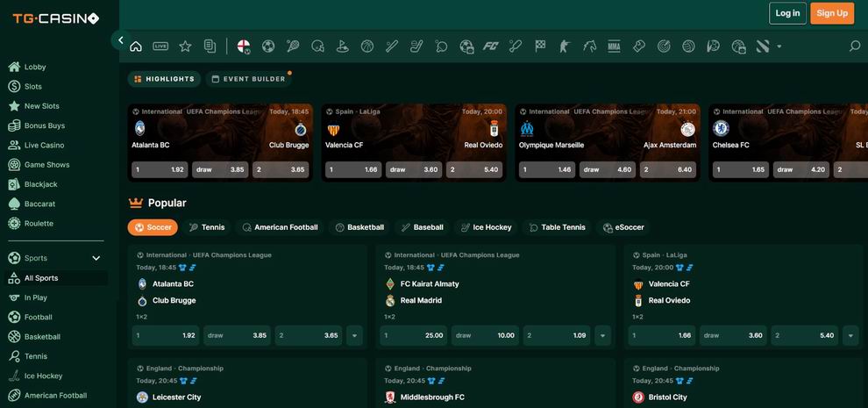Expand more markets for Atalanta BC match
This screenshot has height=408, width=868.
354,335
